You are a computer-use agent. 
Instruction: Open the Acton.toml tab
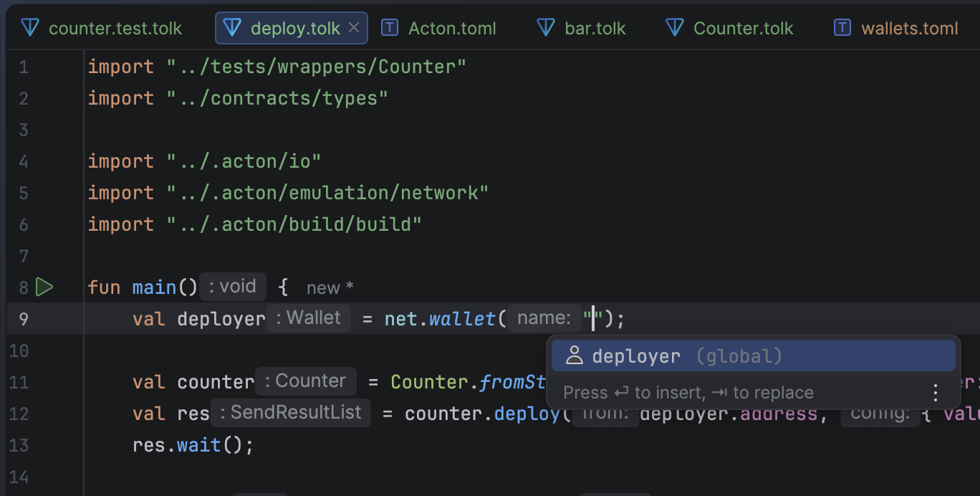tap(451, 29)
